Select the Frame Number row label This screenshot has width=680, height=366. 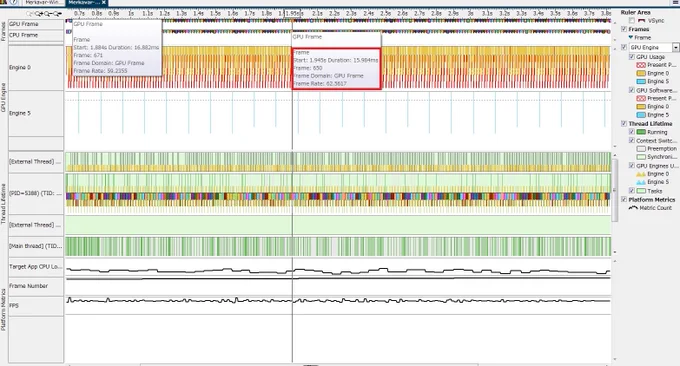36,286
